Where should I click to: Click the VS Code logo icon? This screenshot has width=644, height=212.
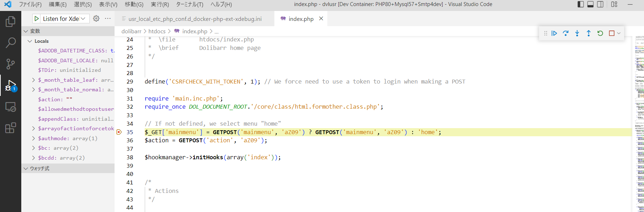pyautogui.click(x=8, y=4)
